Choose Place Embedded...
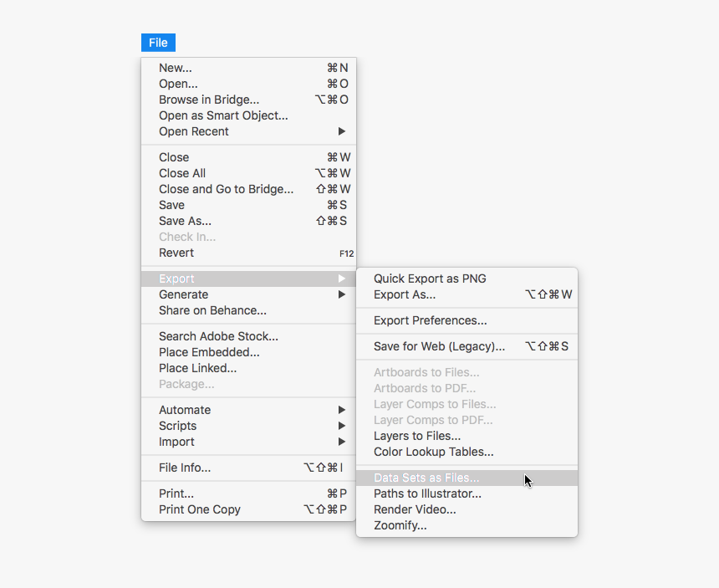719x588 pixels. [x=208, y=352]
